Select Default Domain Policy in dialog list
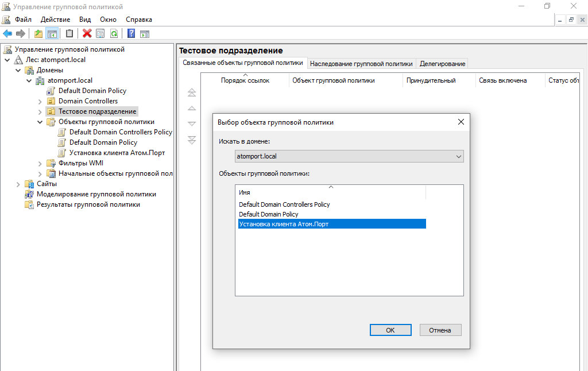Image resolution: width=588 pixels, height=371 pixels. 269,214
